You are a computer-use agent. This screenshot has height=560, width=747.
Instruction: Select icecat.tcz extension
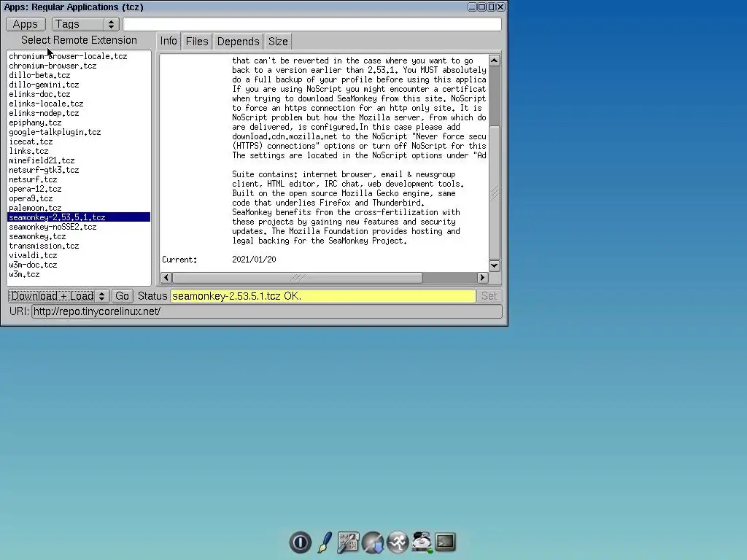pyautogui.click(x=79, y=141)
